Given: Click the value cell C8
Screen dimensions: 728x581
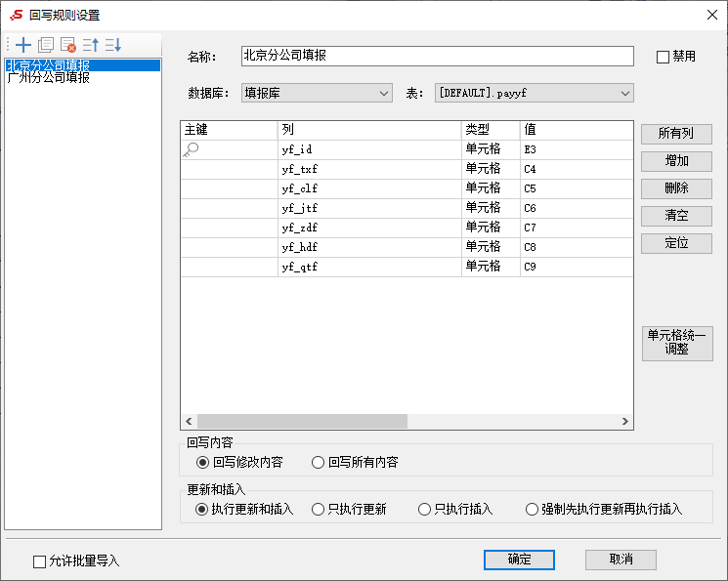Looking at the screenshot, I should coord(577,247).
